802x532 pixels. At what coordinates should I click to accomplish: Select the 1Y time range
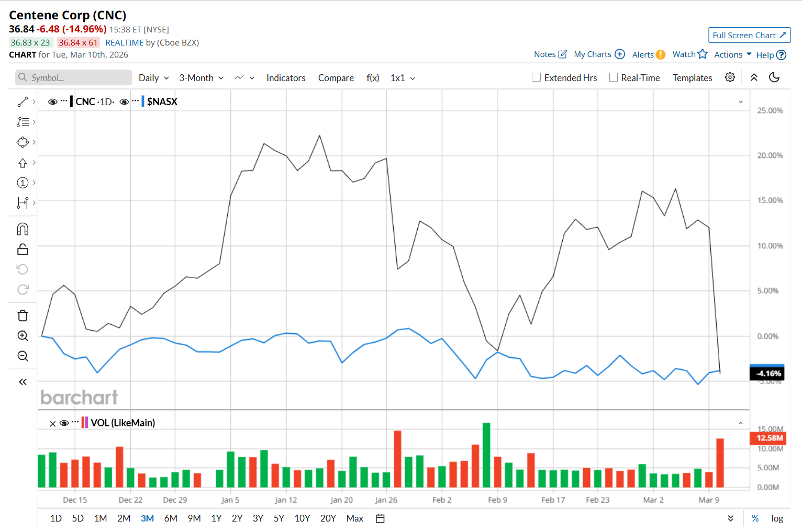coord(216,518)
